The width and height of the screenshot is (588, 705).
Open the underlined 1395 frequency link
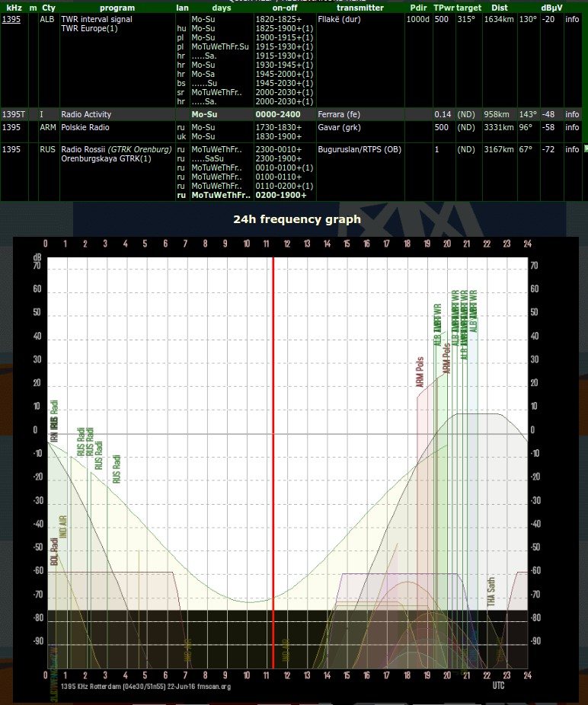pyautogui.click(x=11, y=19)
